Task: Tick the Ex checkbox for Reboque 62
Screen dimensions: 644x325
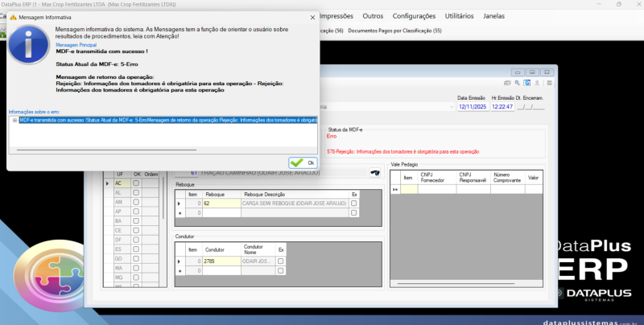Action: click(x=353, y=203)
